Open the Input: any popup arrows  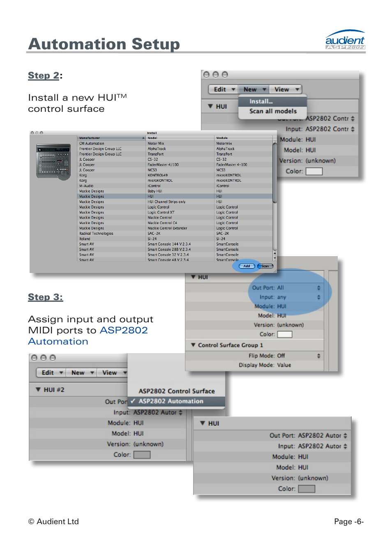[x=318, y=297]
